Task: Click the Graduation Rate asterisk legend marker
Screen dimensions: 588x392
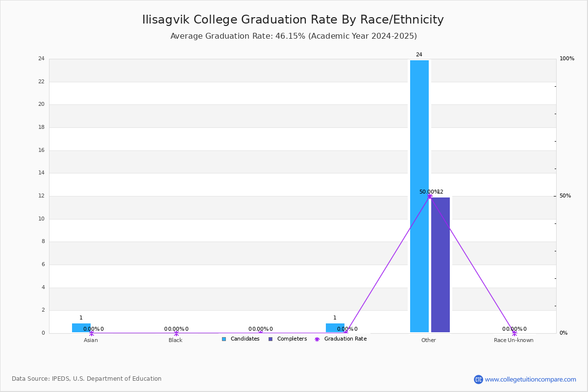Action: pos(317,339)
